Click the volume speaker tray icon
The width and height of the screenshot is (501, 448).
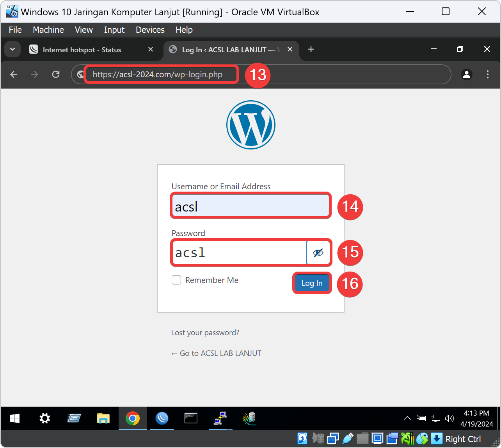(449, 418)
